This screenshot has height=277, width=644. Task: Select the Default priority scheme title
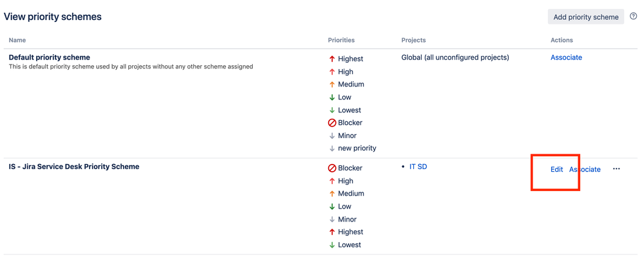pos(49,57)
